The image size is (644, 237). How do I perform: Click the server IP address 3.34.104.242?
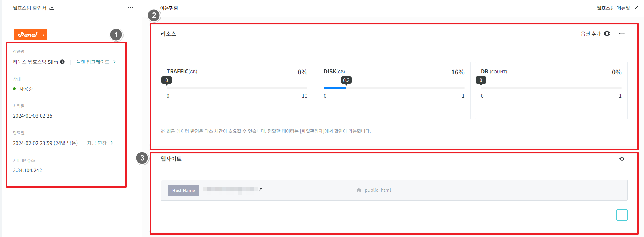point(27,170)
